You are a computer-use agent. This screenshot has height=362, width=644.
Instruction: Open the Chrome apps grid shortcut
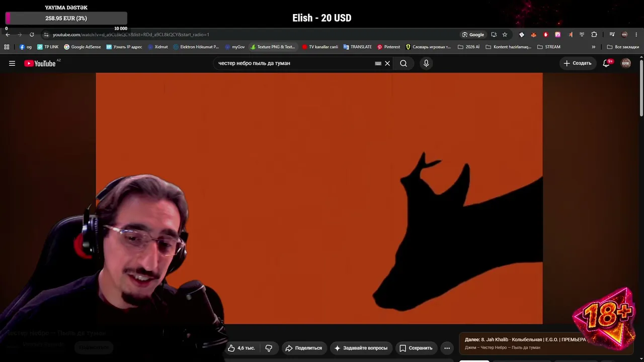(x=7, y=47)
